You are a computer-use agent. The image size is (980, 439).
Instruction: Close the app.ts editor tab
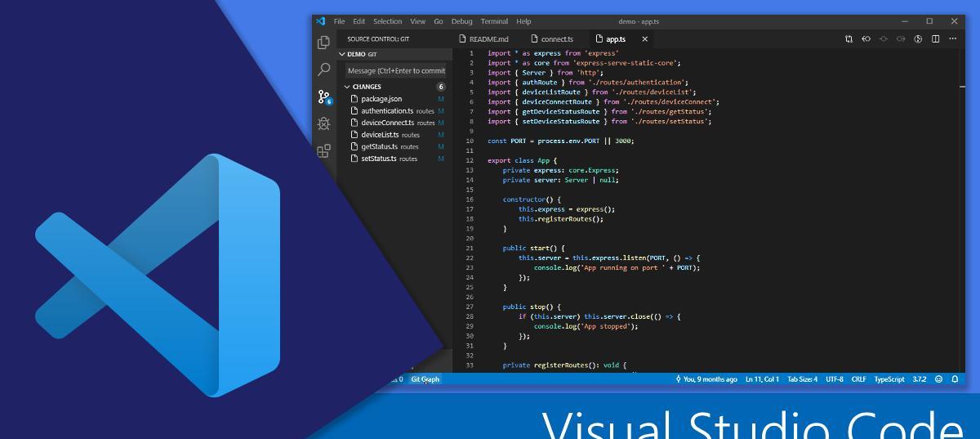(x=644, y=39)
